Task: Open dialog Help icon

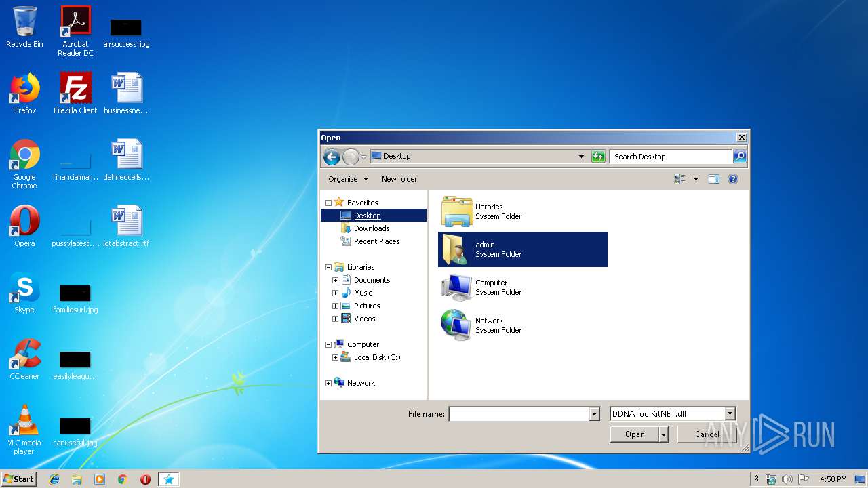Action: tap(733, 179)
